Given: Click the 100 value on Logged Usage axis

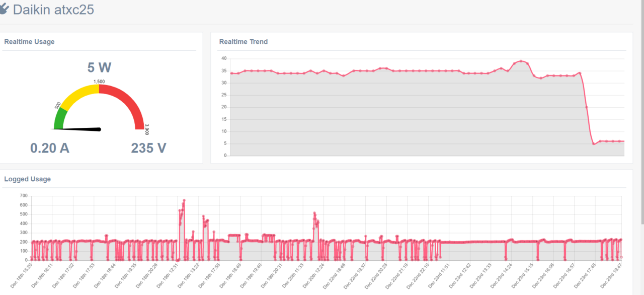Looking at the screenshot, I should click(x=24, y=251).
